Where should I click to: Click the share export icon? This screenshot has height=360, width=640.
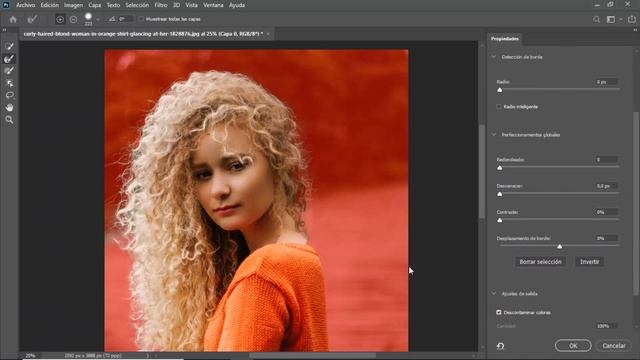[x=632, y=19]
